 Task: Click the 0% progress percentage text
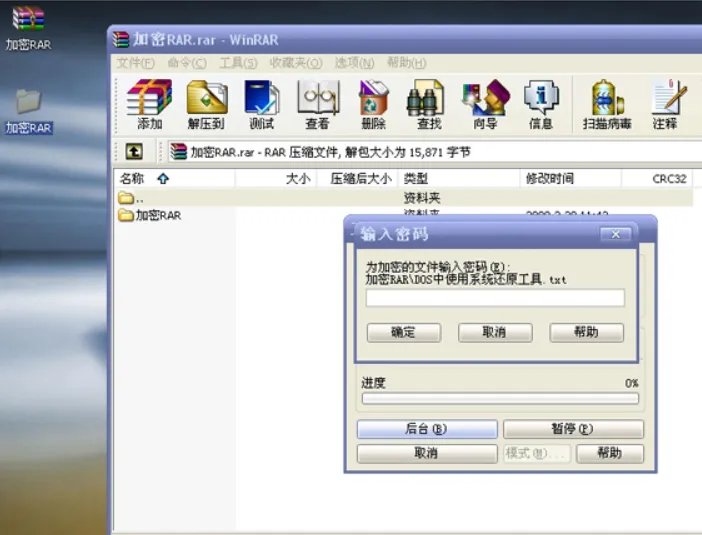[632, 383]
